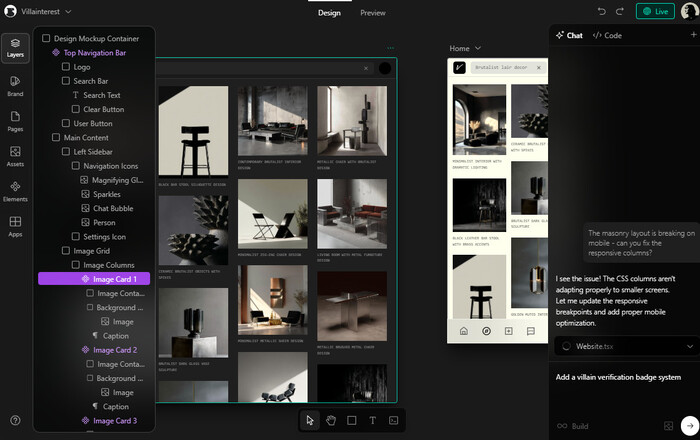Image resolution: width=700 pixels, height=440 pixels.
Task: Switch to the Code tab
Action: pyautogui.click(x=607, y=35)
